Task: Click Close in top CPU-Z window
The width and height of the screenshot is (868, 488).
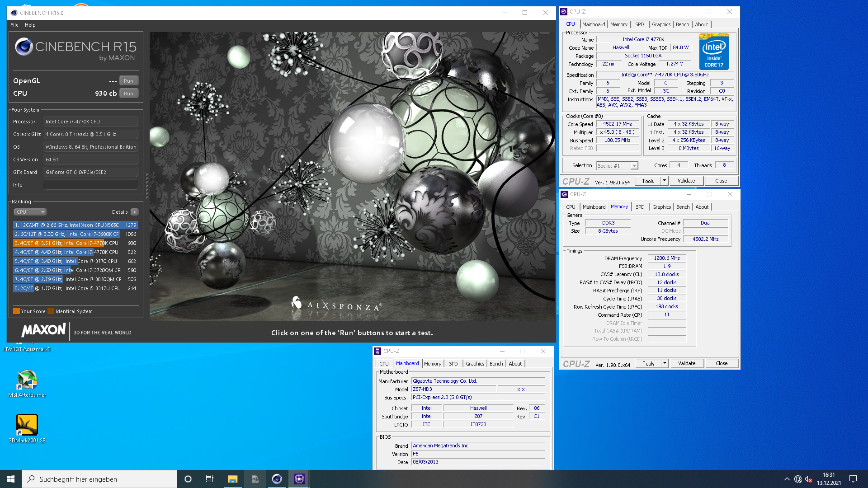Action: 721,181
